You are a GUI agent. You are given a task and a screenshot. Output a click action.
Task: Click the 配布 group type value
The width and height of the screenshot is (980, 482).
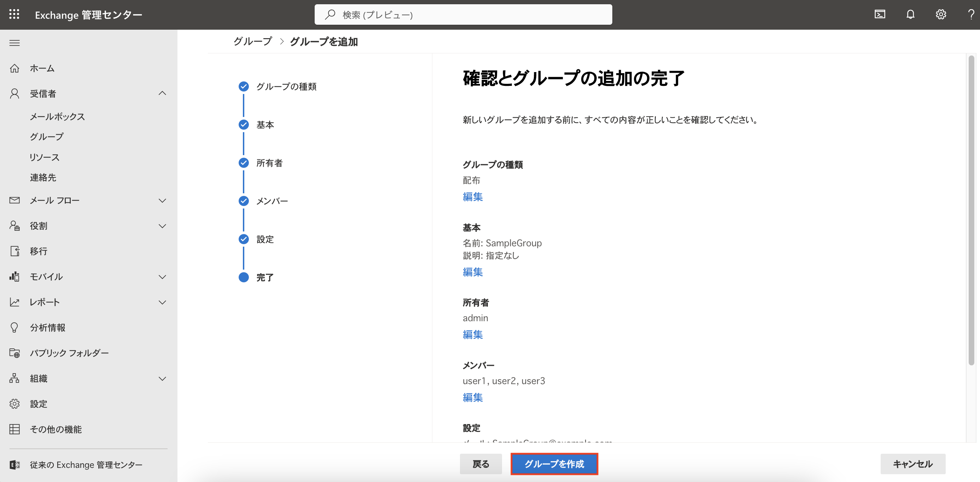[x=471, y=180]
